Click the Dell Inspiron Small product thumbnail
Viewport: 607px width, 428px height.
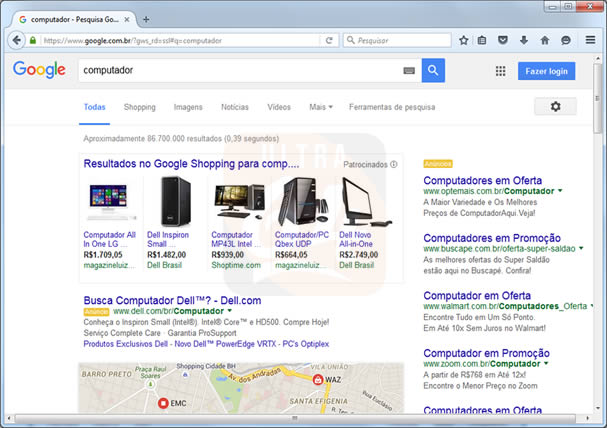[170, 203]
